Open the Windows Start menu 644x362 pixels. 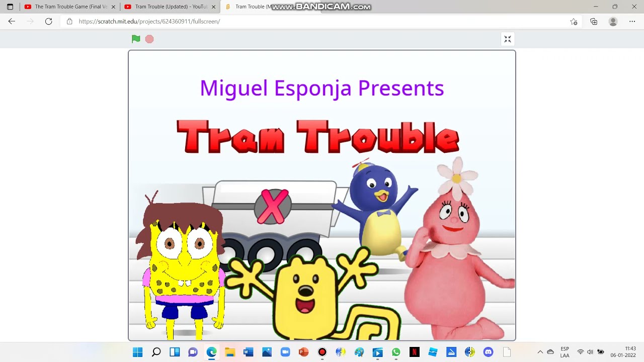point(138,352)
